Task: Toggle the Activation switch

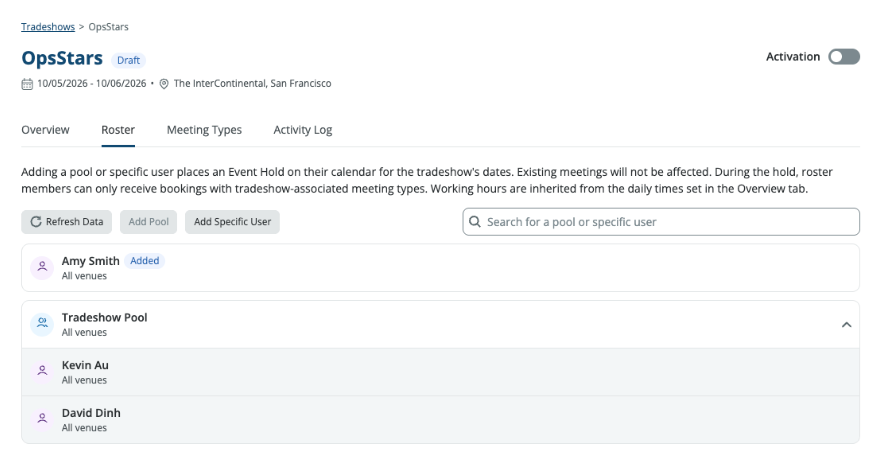Action: coord(844,57)
